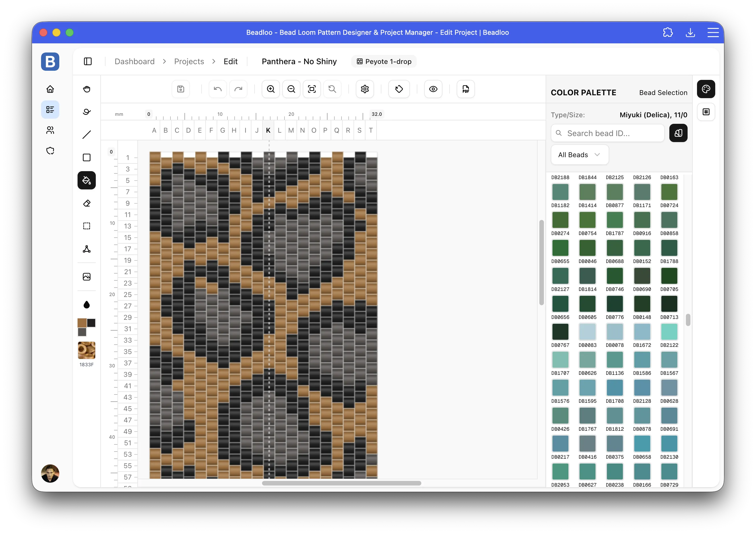Screen dimensions: 756x534
Task: Select the Line drawing tool
Action: point(87,134)
